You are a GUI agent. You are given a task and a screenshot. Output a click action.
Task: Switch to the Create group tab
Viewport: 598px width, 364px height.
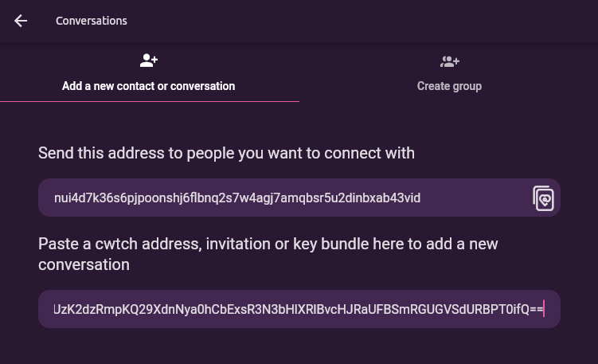coord(449,72)
